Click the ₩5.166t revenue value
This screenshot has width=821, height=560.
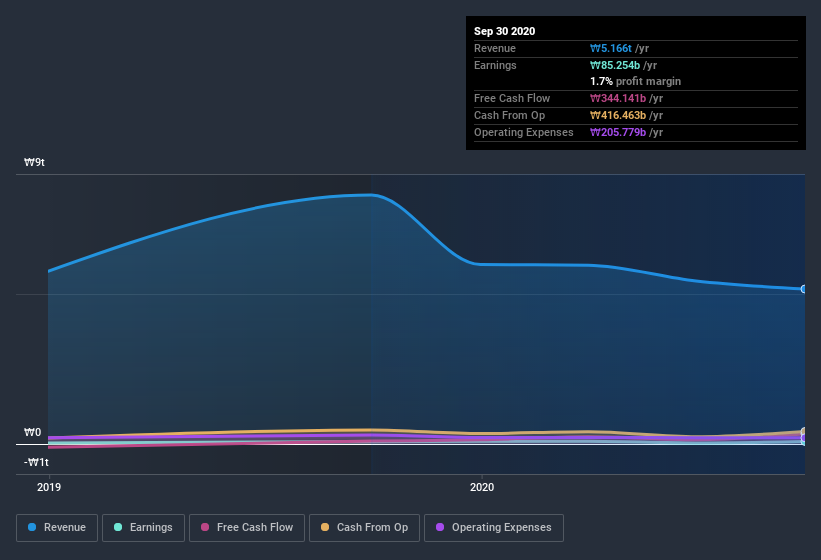pyautogui.click(x=611, y=48)
